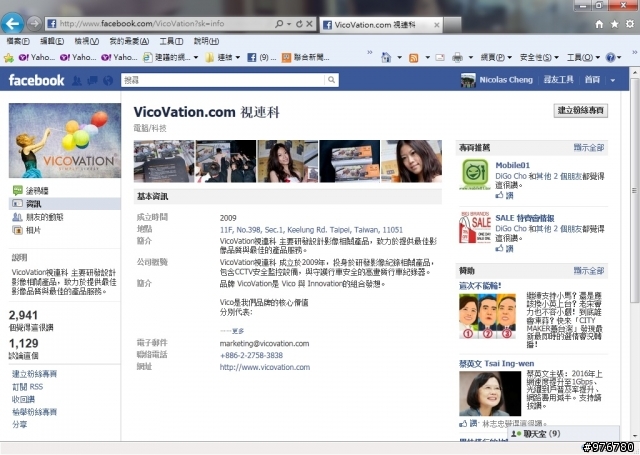Close the VicoVation.com browser tab
Image resolution: width=640 pixels, height=455 pixels.
436,25
